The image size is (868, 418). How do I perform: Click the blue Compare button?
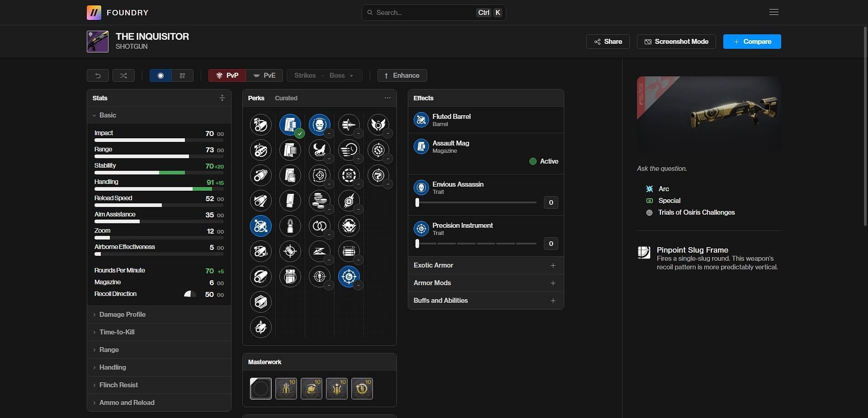752,42
